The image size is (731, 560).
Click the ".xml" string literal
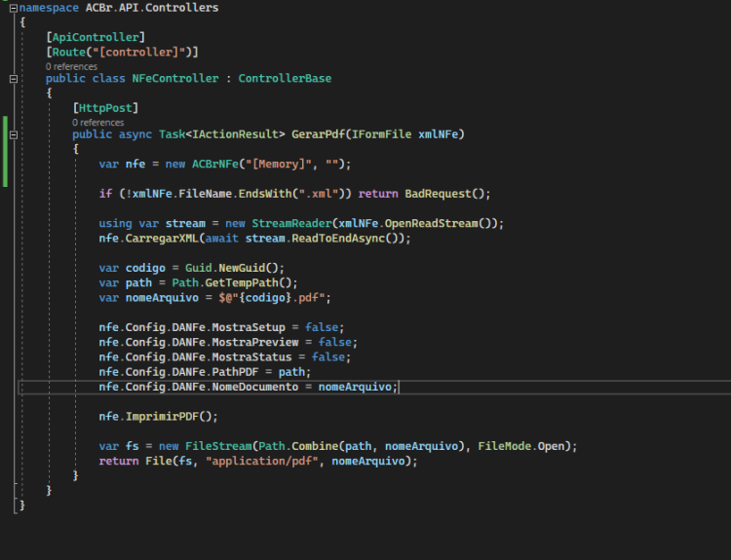pos(319,194)
